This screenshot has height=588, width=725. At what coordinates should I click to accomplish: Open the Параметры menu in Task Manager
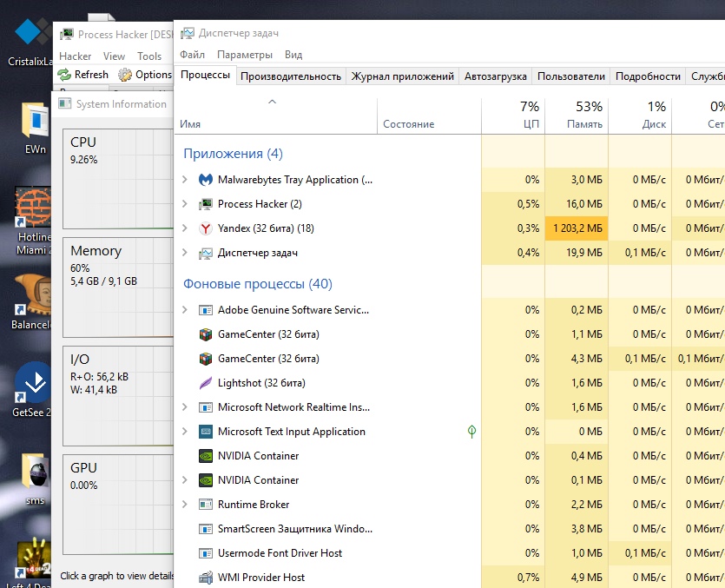click(x=245, y=55)
